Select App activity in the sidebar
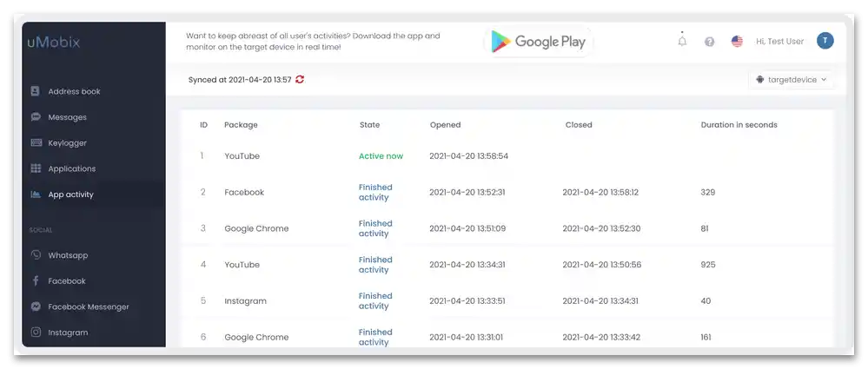The width and height of the screenshot is (868, 369). point(71,194)
